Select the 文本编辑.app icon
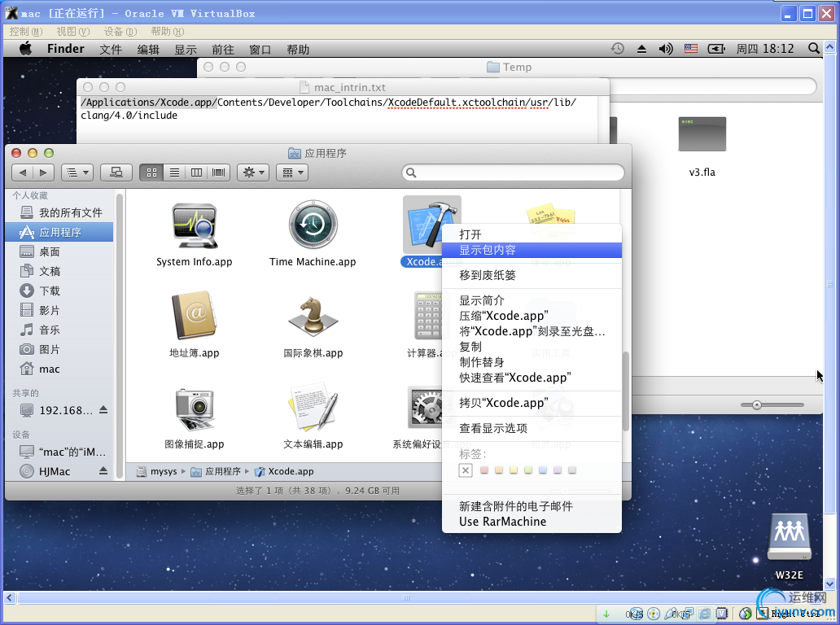840x625 pixels. [313, 406]
